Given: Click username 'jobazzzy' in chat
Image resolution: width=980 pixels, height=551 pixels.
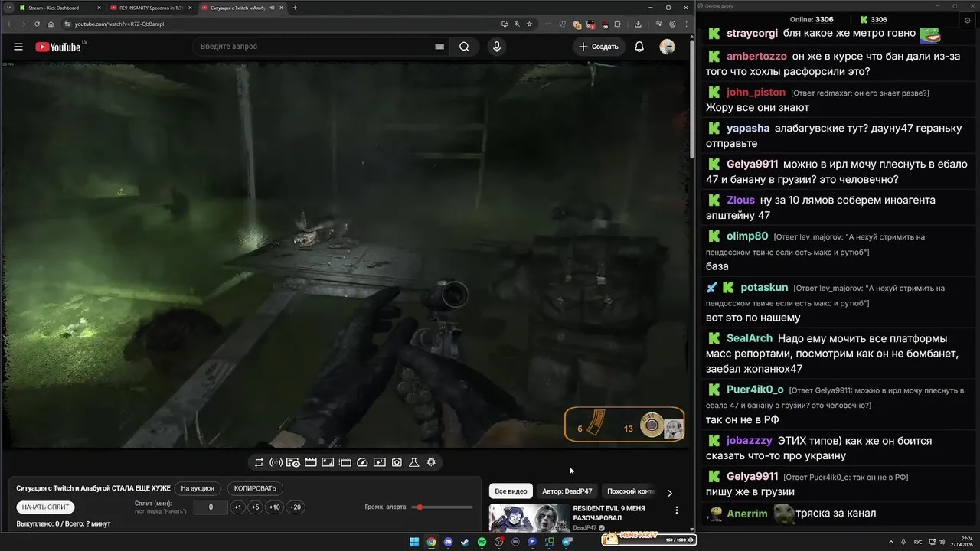Looking at the screenshot, I should [x=749, y=441].
